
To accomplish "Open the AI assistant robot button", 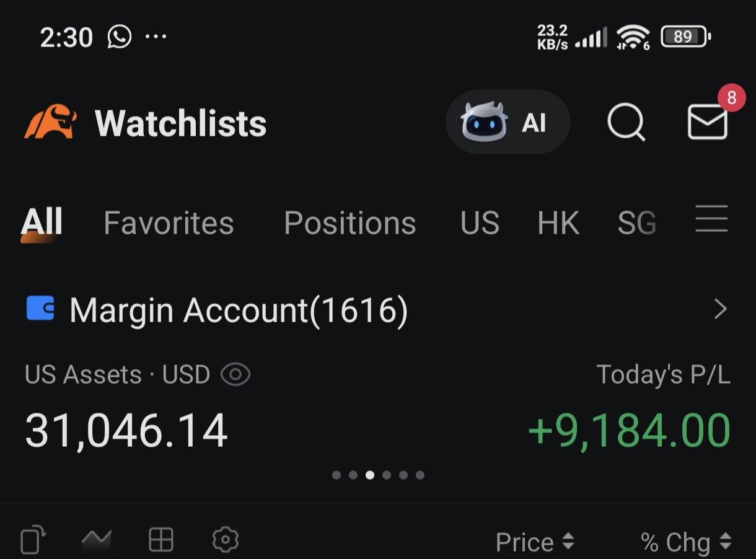I will click(508, 122).
